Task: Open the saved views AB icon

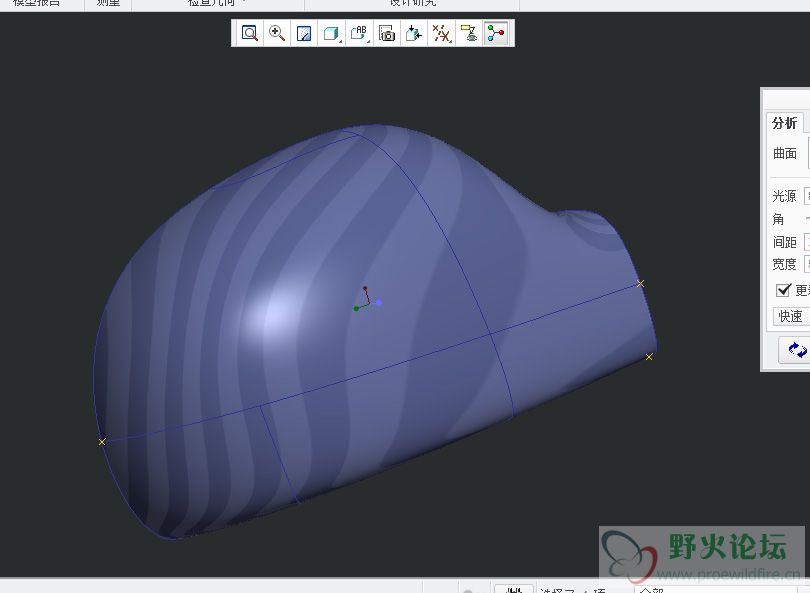Action: point(359,34)
